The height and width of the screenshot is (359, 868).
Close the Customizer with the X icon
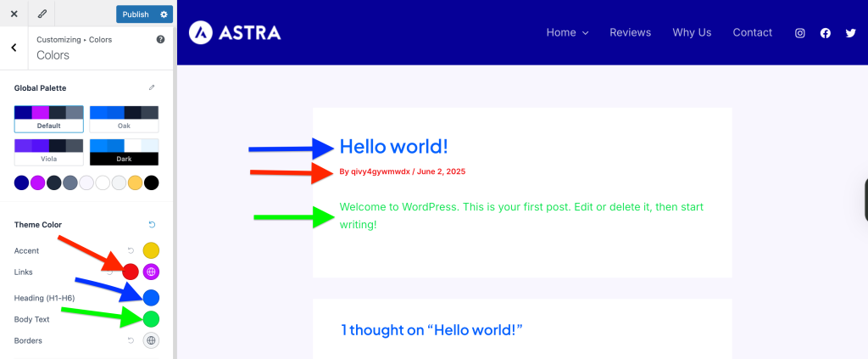(14, 14)
